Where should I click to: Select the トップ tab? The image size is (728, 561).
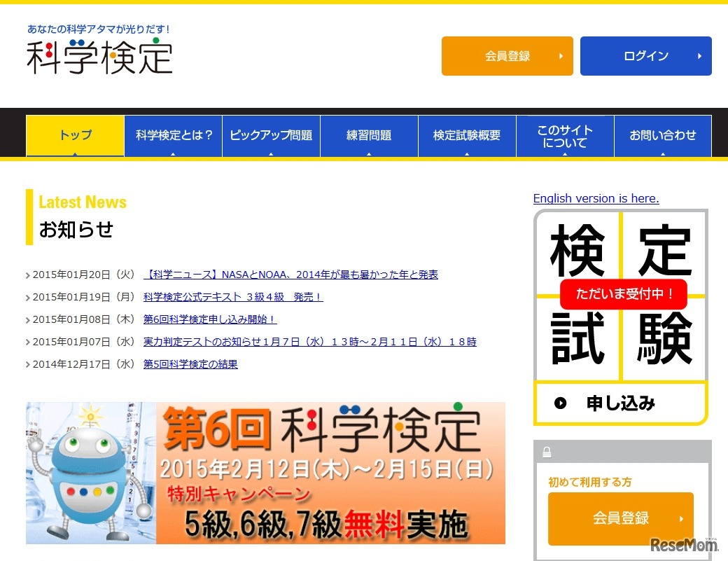[74, 136]
